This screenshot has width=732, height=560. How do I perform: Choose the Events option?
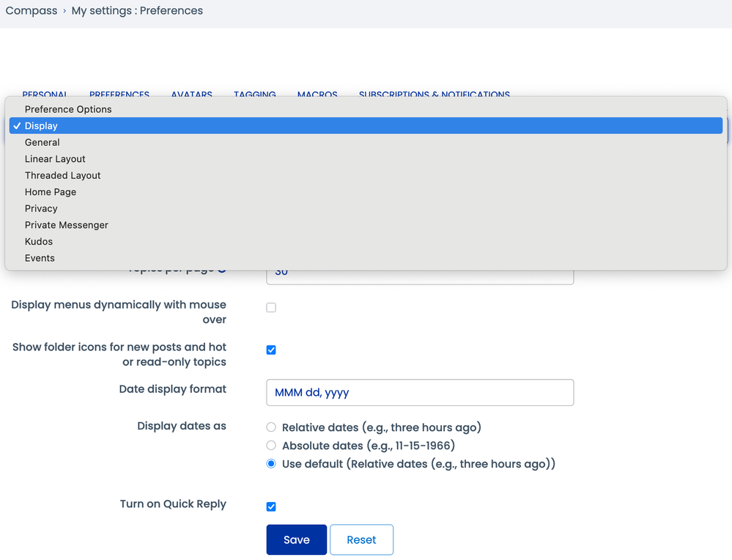(40, 258)
